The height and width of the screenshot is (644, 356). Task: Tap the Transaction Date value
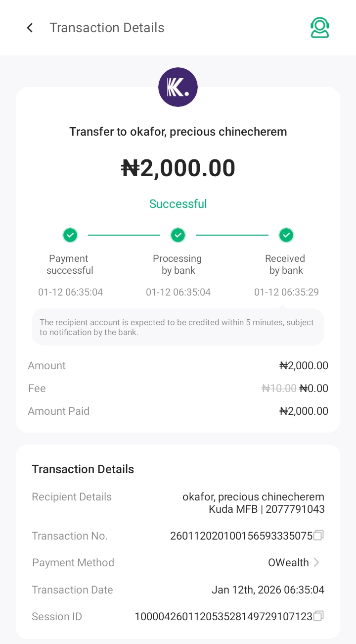(268, 590)
